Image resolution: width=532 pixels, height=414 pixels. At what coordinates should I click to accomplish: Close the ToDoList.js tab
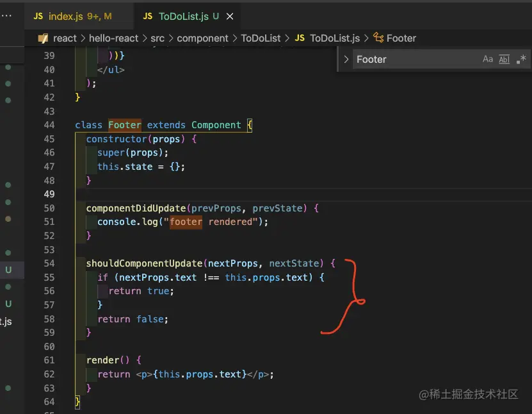pyautogui.click(x=230, y=16)
